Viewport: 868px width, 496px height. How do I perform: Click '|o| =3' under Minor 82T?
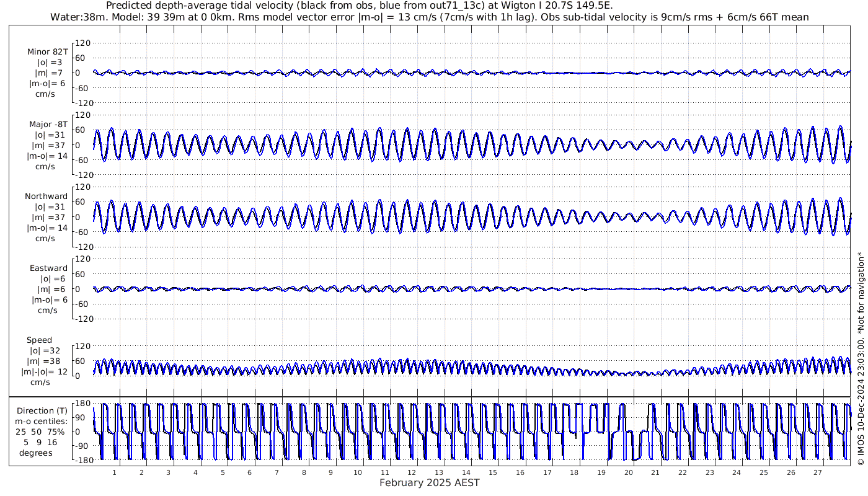pyautogui.click(x=49, y=63)
